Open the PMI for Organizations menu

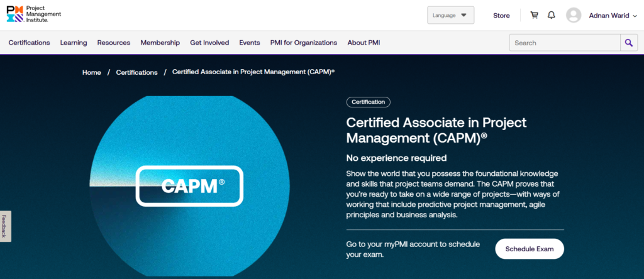(x=304, y=43)
